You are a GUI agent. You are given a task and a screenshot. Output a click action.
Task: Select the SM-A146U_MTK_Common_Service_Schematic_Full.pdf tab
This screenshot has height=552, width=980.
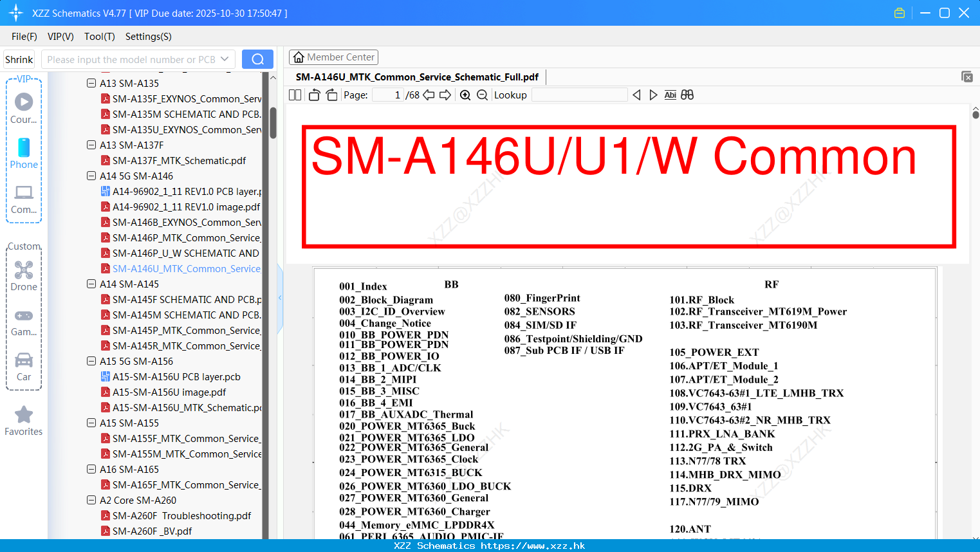click(417, 77)
